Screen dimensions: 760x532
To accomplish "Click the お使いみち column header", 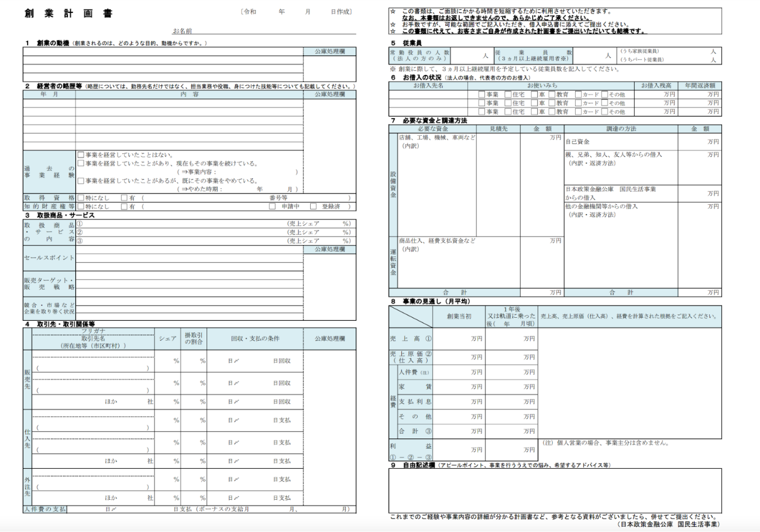I will [x=551, y=85].
